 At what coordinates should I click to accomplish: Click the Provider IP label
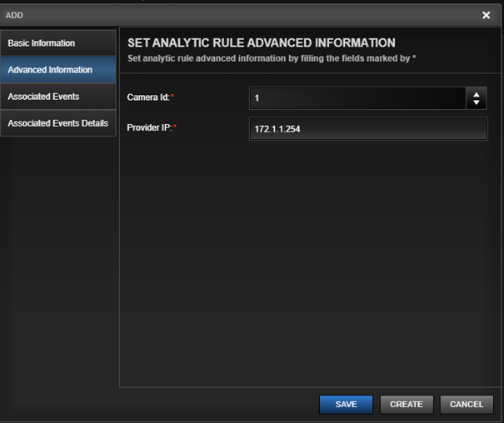click(152, 127)
